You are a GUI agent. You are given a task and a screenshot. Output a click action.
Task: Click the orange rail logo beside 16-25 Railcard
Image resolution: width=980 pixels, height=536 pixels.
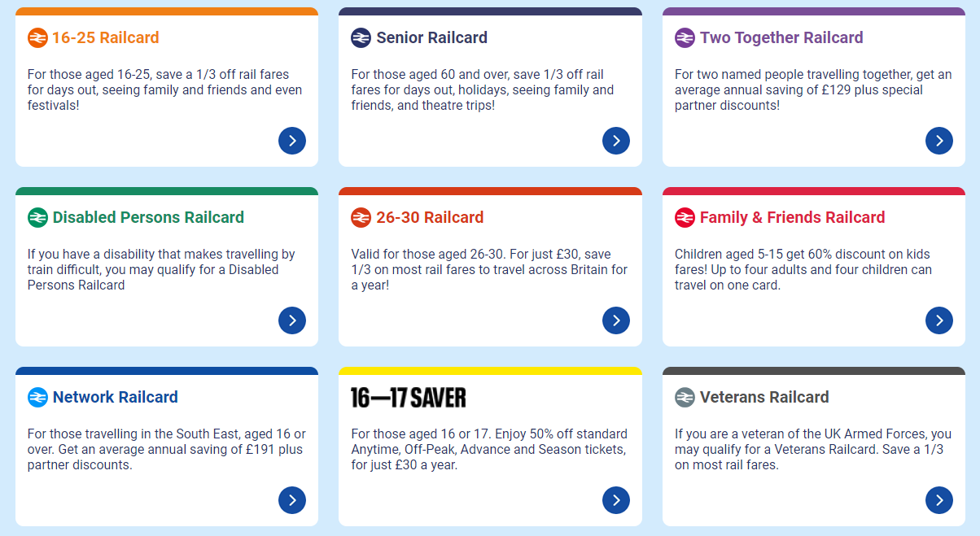pos(37,38)
